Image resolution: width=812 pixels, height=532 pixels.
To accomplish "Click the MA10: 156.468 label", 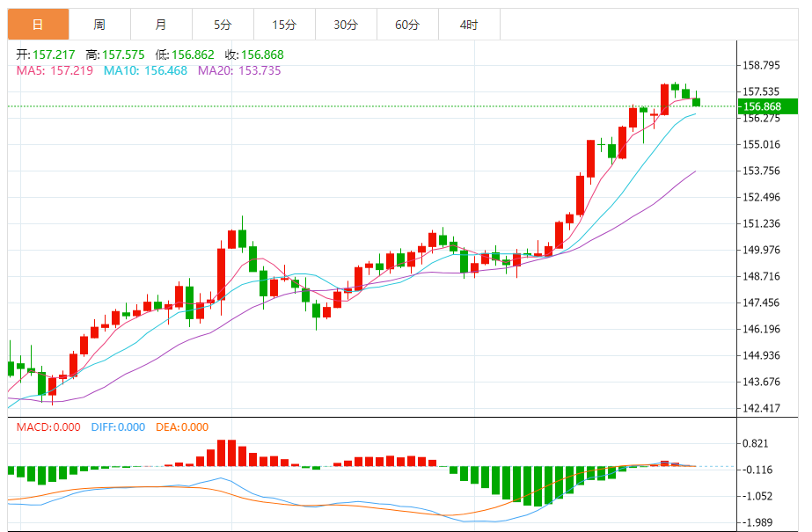I will pos(145,70).
